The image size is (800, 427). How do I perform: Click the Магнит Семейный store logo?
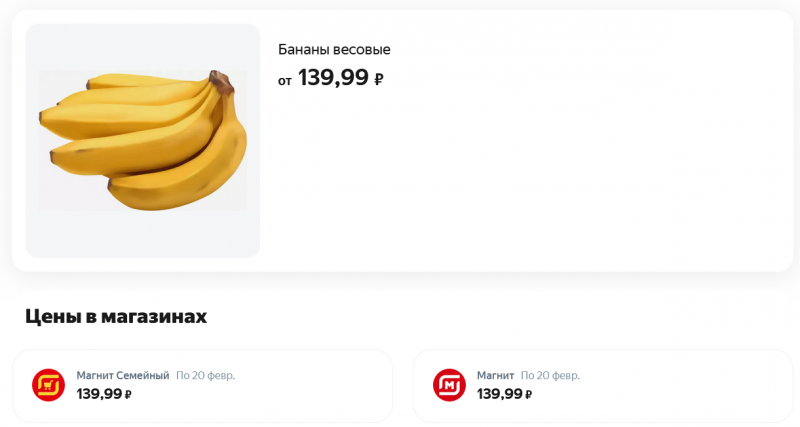pos(48,385)
